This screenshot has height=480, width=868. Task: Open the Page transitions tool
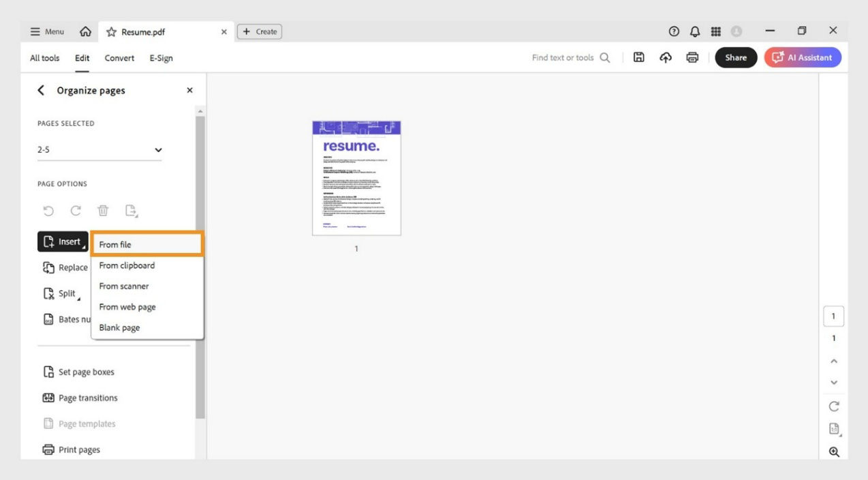click(88, 397)
